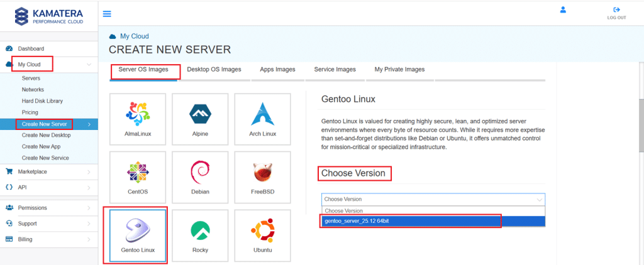
Task: Select the Arch Linux OS image
Action: pyautogui.click(x=262, y=119)
